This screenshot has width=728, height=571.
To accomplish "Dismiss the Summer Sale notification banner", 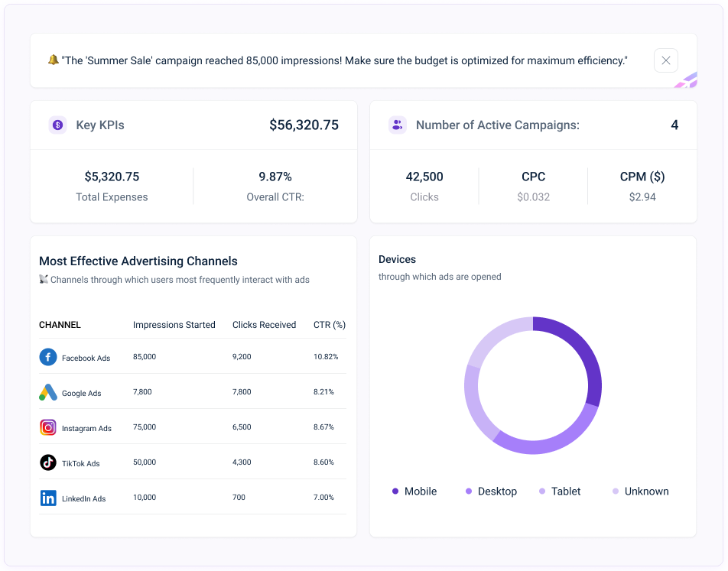I will (x=665, y=60).
